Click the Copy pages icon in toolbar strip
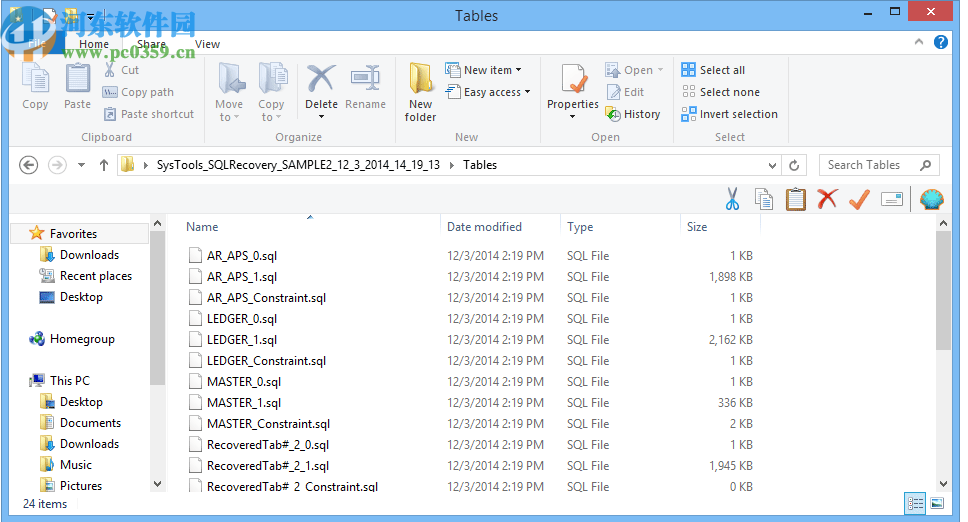This screenshot has width=968, height=522. point(764,199)
